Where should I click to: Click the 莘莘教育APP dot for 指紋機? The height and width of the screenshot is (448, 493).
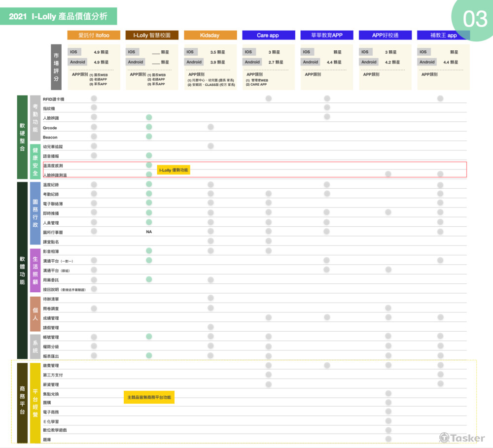click(x=327, y=108)
